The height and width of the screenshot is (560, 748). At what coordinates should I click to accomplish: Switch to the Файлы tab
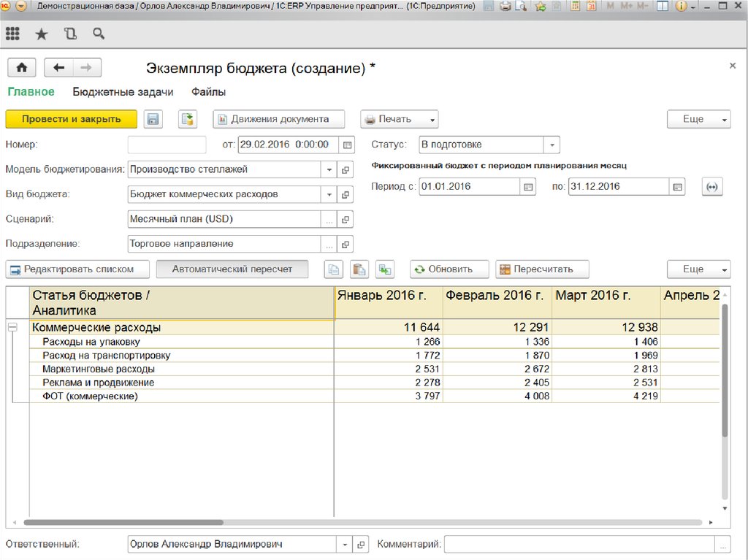[208, 92]
